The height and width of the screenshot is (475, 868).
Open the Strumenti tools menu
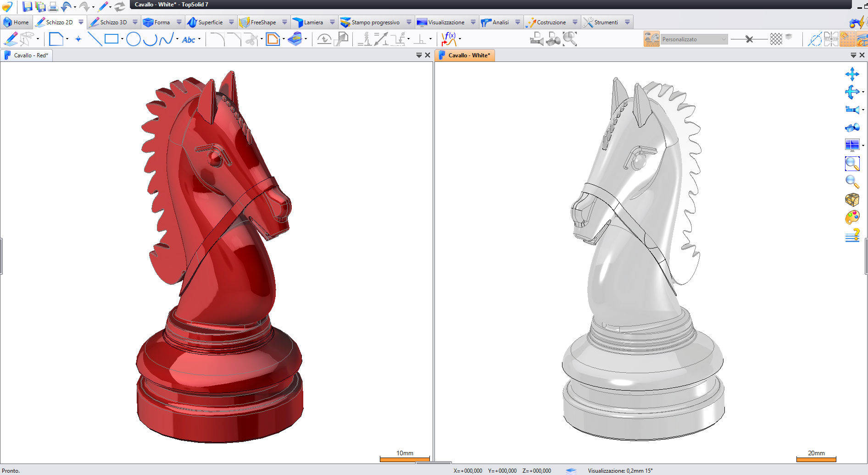tap(601, 22)
